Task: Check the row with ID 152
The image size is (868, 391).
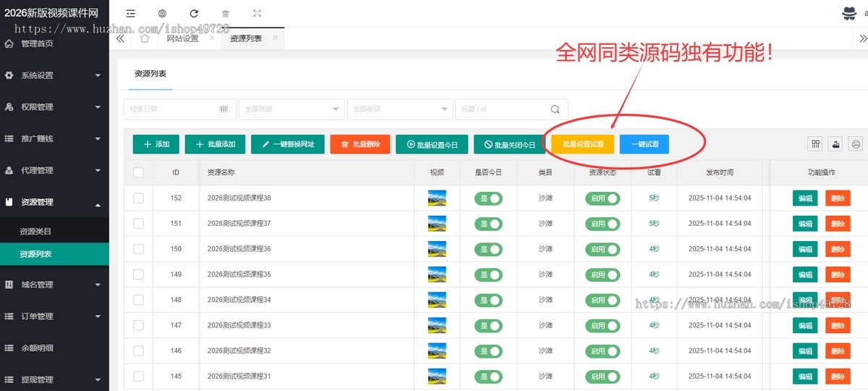Action: [x=139, y=198]
